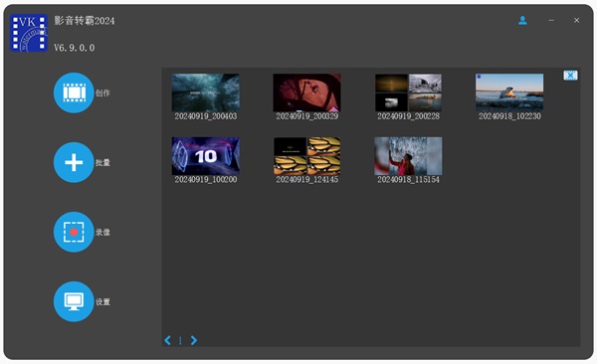Go to previous page with left chevron
The height and width of the screenshot is (364, 597).
point(167,340)
